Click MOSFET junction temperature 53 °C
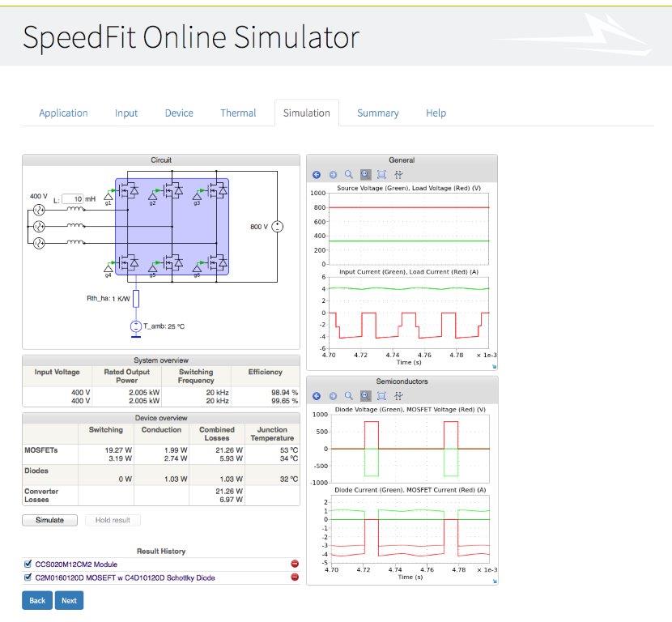This screenshot has height=622, width=672. pos(289,450)
